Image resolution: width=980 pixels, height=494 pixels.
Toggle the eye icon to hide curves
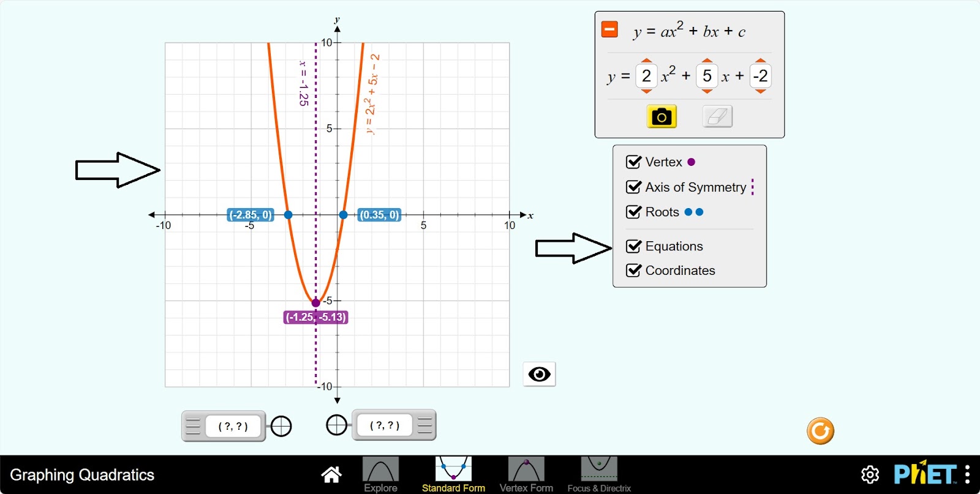point(539,374)
